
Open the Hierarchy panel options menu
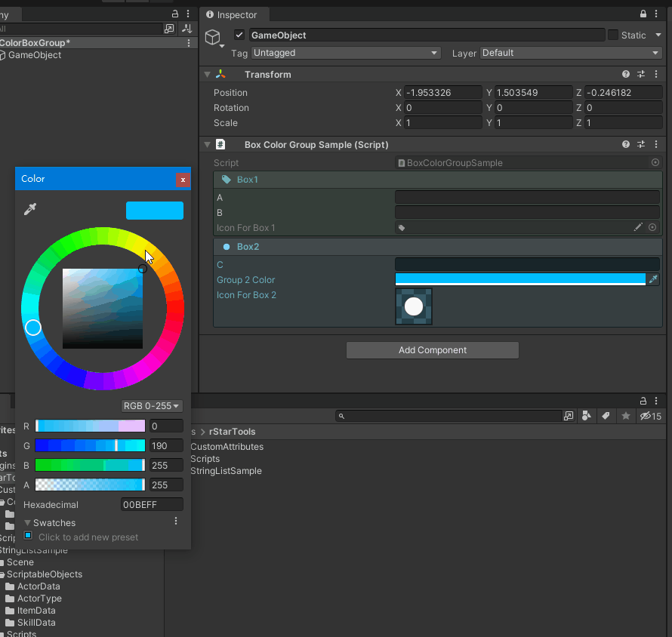coord(188,14)
